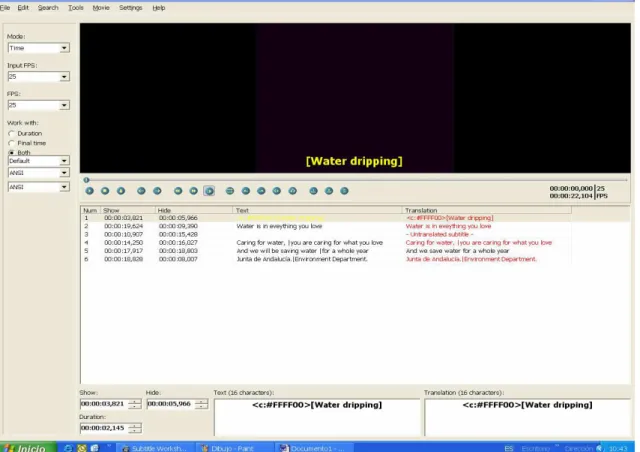Open the FPS dropdown below Input FPS
640x452 pixels.
(39, 105)
